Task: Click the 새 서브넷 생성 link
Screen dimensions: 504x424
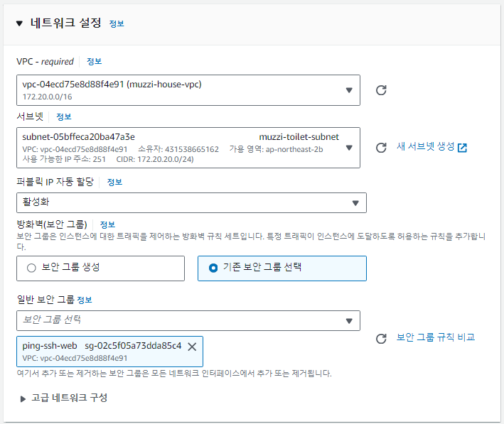Action: 425,146
